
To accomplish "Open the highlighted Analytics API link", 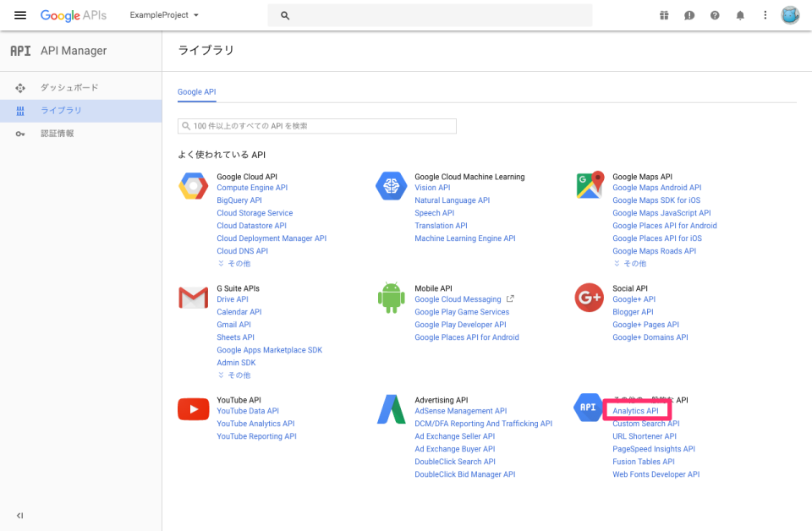I will point(637,410).
